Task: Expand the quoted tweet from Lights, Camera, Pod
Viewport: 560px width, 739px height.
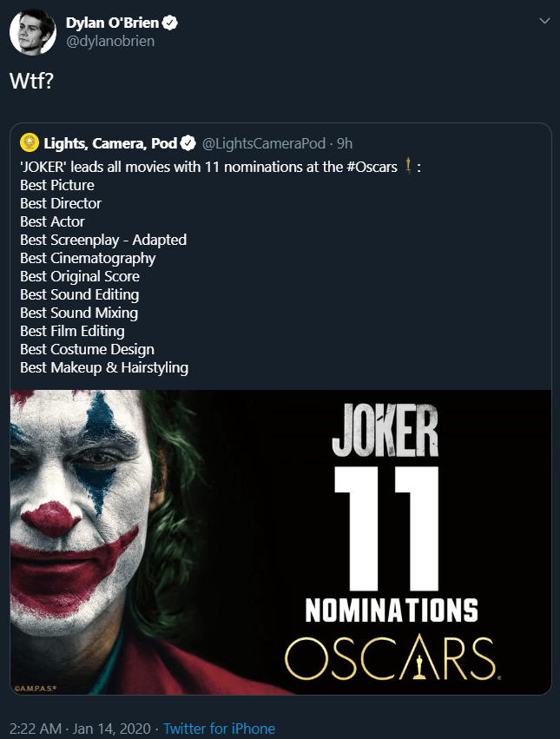Action: 280,261
